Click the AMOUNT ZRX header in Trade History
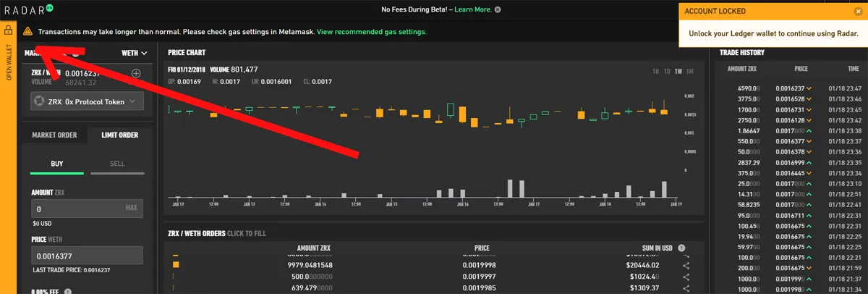This screenshot has height=294, width=868. [x=741, y=69]
